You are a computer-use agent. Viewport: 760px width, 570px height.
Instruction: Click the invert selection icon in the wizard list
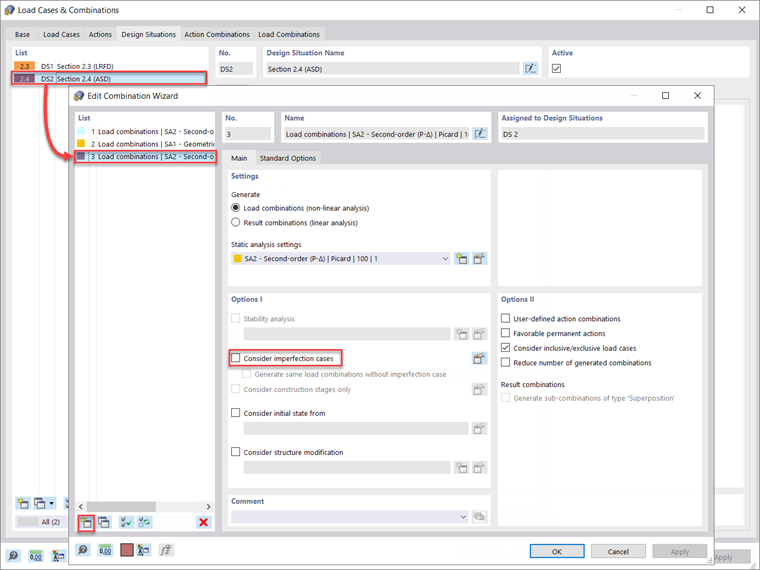coord(144,522)
